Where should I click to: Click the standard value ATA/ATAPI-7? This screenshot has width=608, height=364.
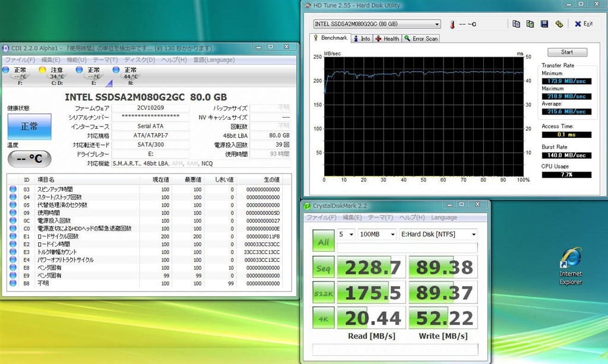[x=150, y=135]
